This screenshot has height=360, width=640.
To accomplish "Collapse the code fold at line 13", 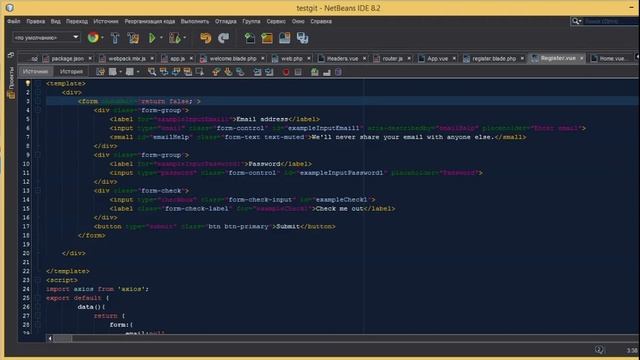I will click(38, 191).
